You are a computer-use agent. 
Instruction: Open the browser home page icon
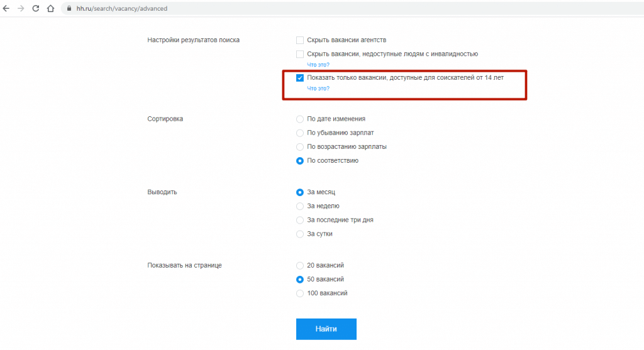pos(50,8)
